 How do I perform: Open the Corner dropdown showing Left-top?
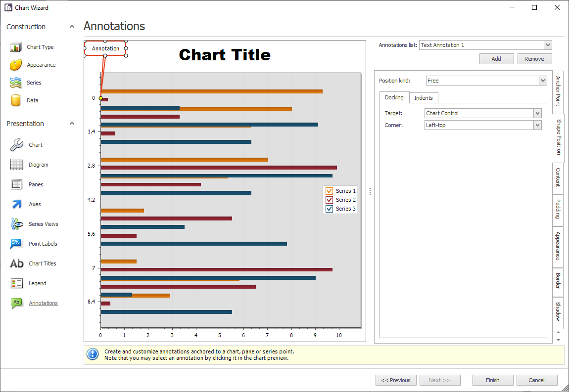click(x=537, y=125)
